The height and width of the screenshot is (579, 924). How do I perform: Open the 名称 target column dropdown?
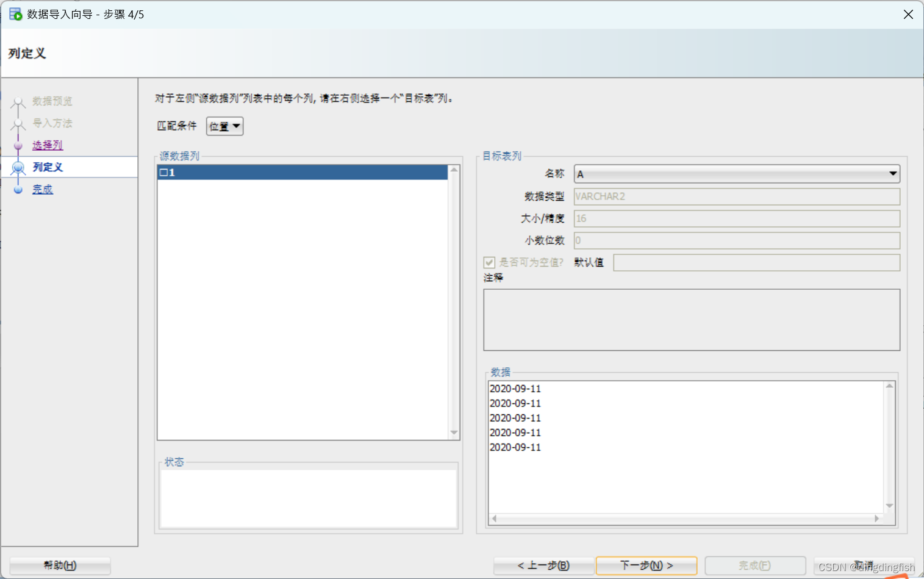(737, 174)
